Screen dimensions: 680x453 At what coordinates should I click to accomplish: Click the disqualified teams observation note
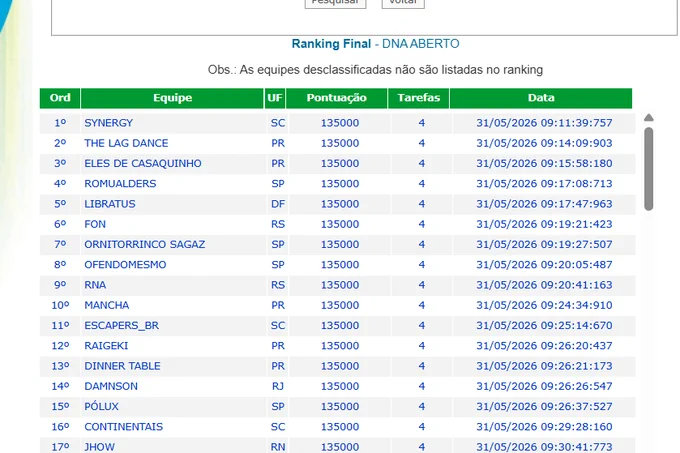pyautogui.click(x=375, y=70)
